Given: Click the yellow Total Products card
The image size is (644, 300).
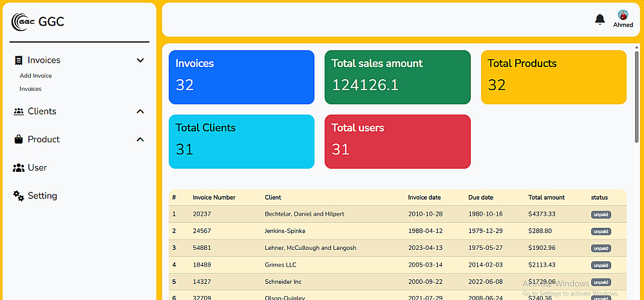Looking at the screenshot, I should 553,77.
